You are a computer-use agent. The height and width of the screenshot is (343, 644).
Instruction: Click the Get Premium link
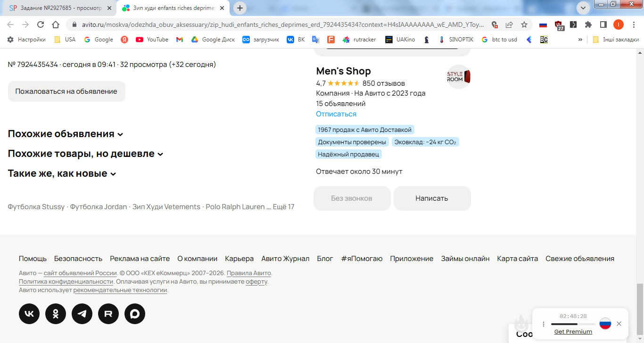click(573, 332)
